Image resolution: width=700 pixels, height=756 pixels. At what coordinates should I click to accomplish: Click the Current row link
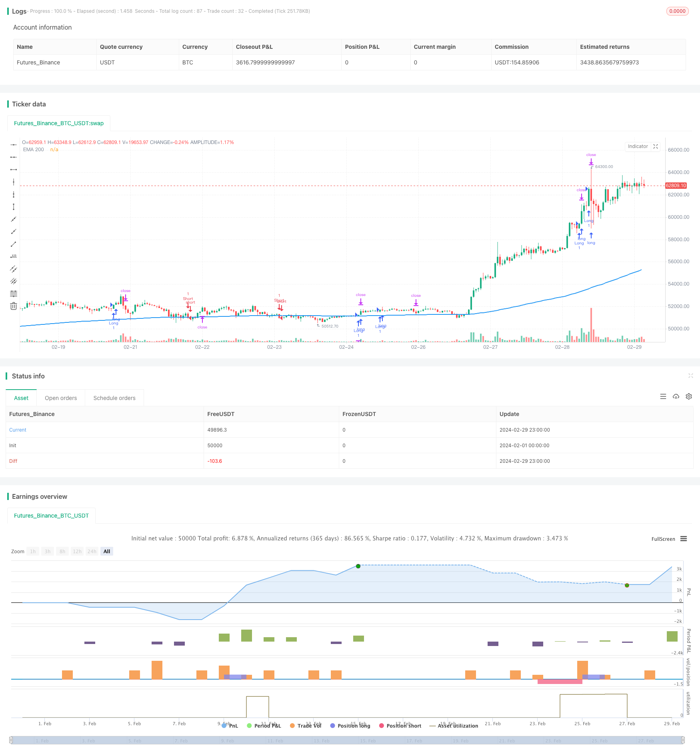point(18,430)
